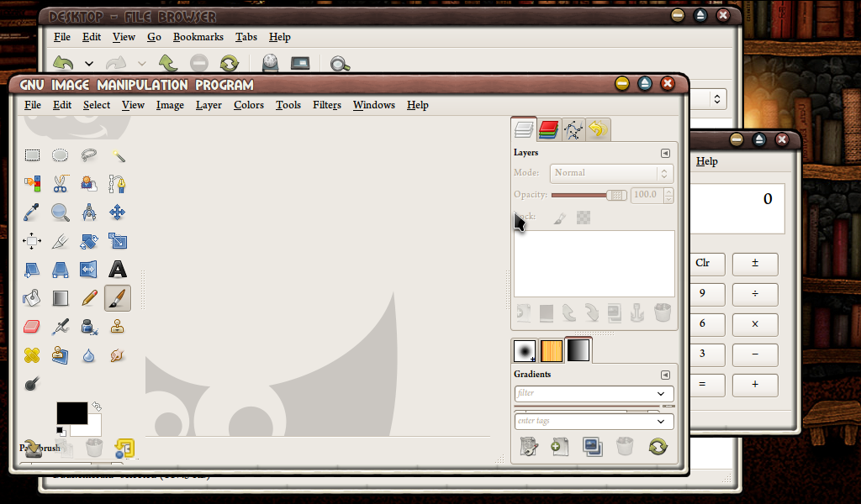
Task: Activate the Scissors Select tool
Action: pyautogui.click(x=60, y=184)
